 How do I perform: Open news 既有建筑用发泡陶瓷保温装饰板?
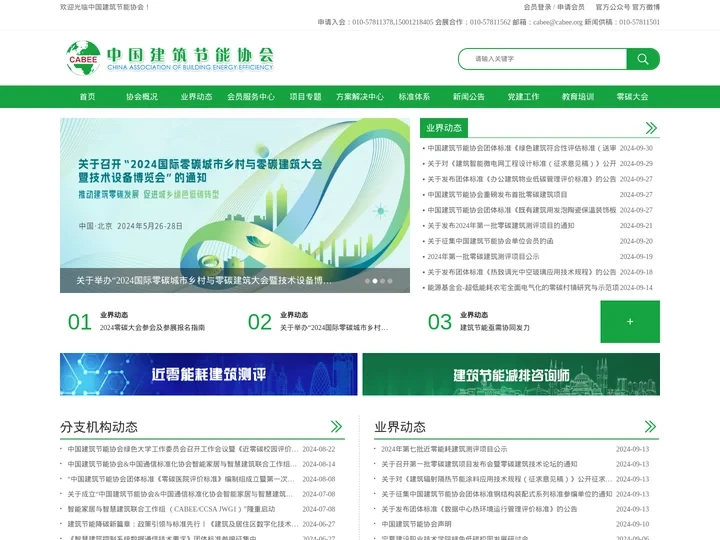[522, 210]
